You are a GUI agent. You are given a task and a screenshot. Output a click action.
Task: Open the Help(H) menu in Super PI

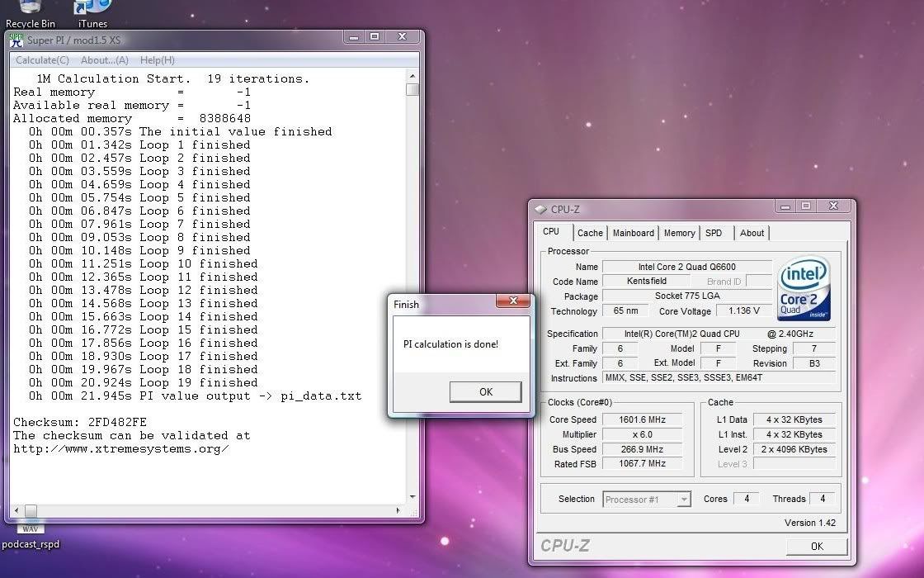(158, 60)
